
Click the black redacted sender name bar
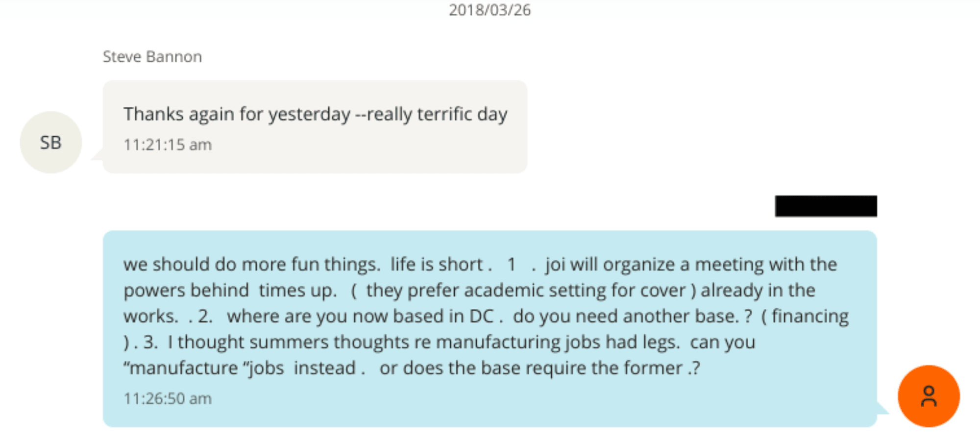(826, 206)
